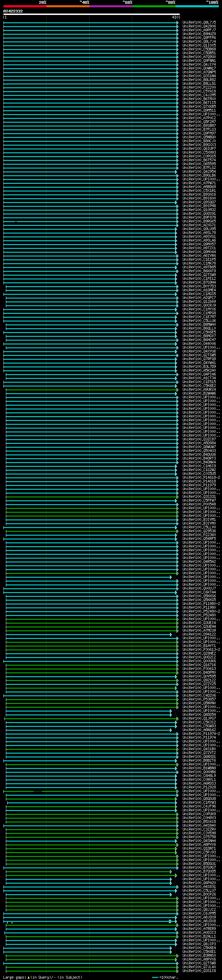This screenshot has height=980, width=222.
Task: Select the AV422332 query label
Action: click(x=13, y=11)
